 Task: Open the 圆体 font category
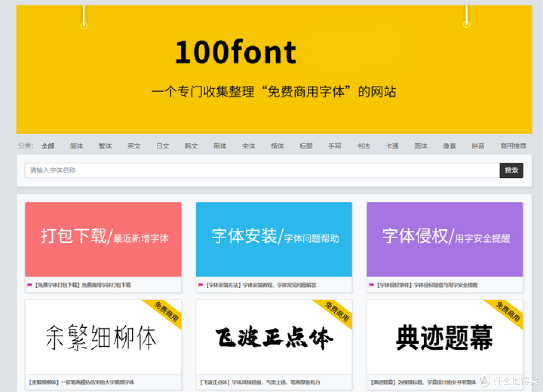click(421, 146)
